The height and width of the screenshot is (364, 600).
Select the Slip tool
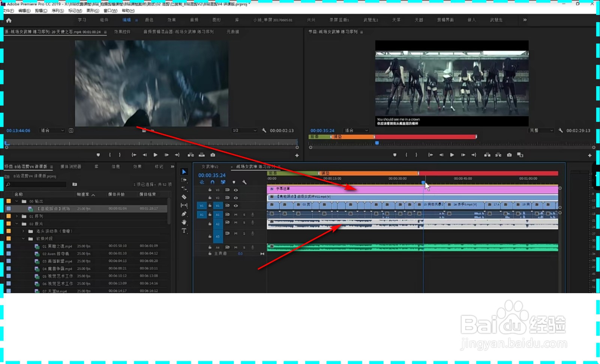point(184,205)
